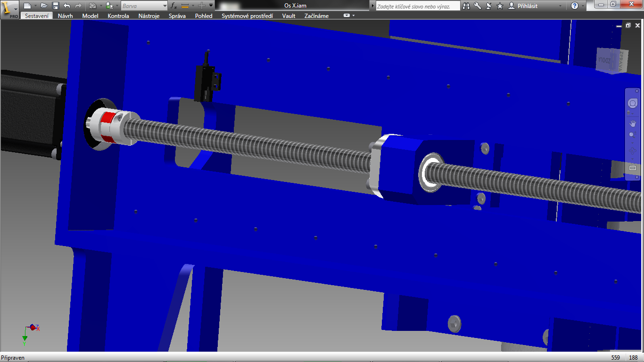Click the binoculars search icon
The height and width of the screenshot is (362, 644).
click(466, 6)
